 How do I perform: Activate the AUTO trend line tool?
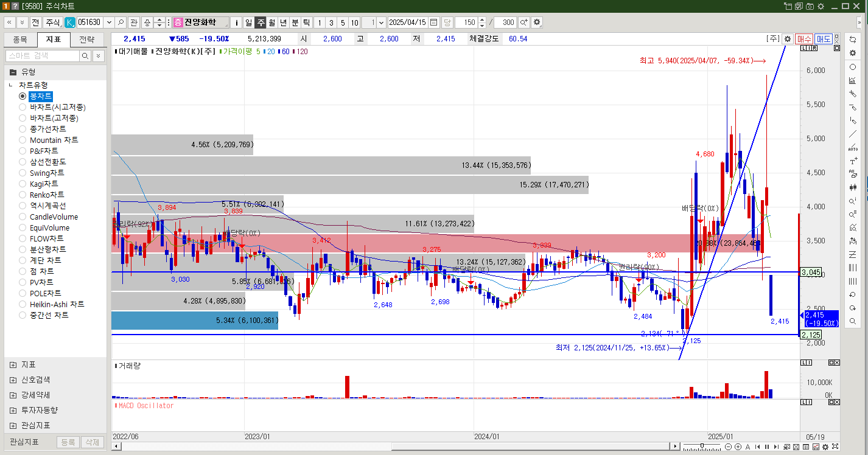853,147
